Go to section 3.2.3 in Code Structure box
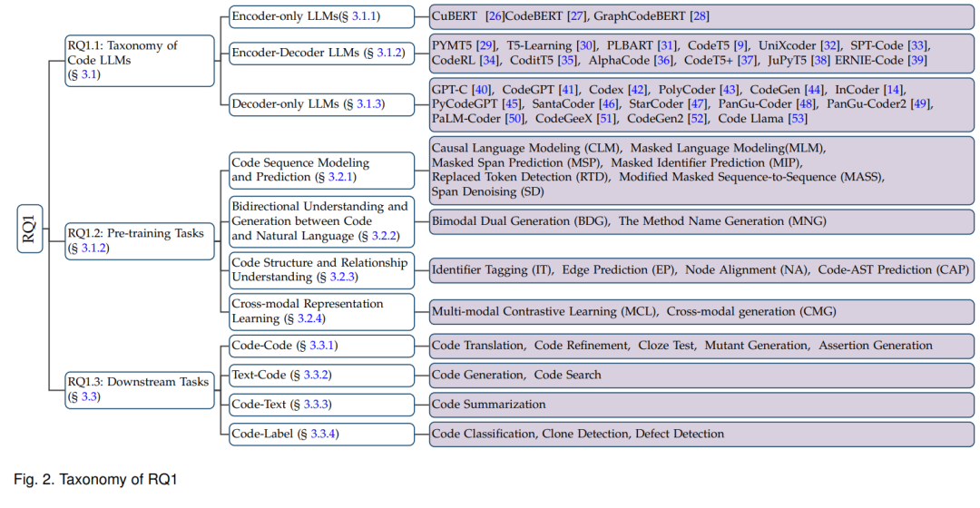Viewport: 980px width, 508px height. tap(342, 278)
